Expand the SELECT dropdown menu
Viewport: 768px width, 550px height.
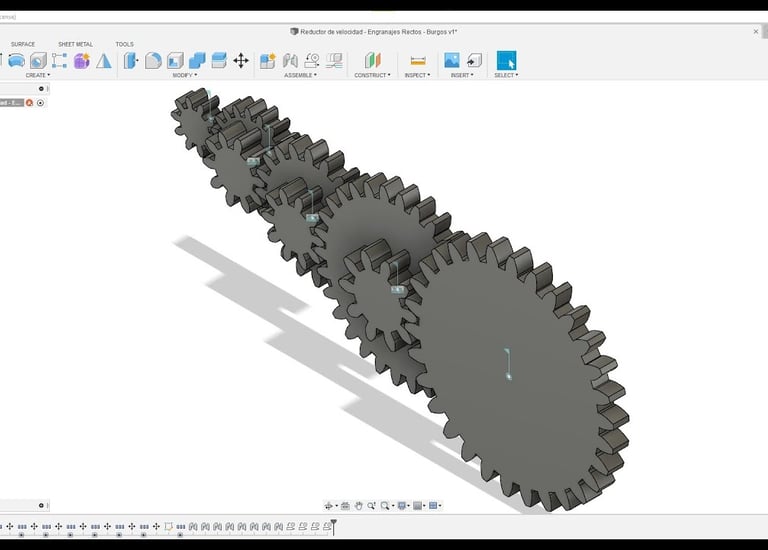(x=506, y=75)
